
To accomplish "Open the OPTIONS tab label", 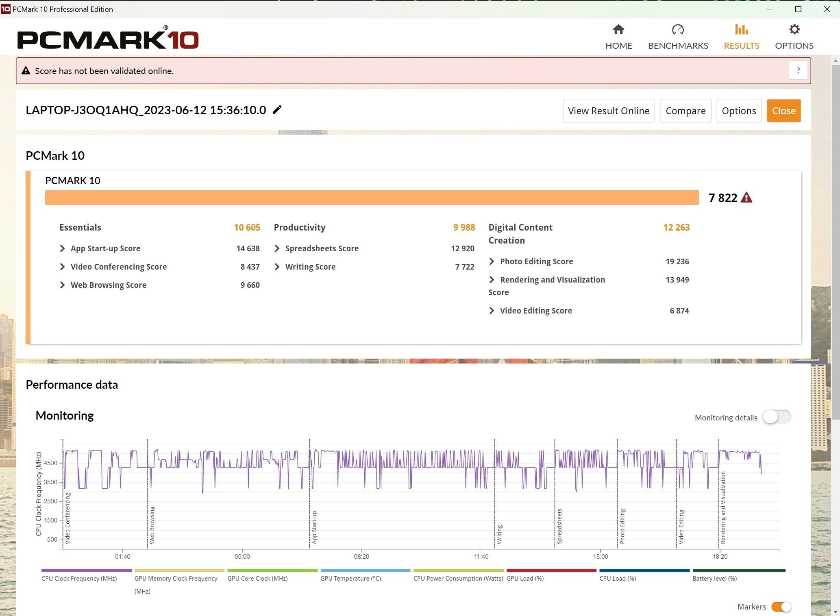I will pos(794,46).
